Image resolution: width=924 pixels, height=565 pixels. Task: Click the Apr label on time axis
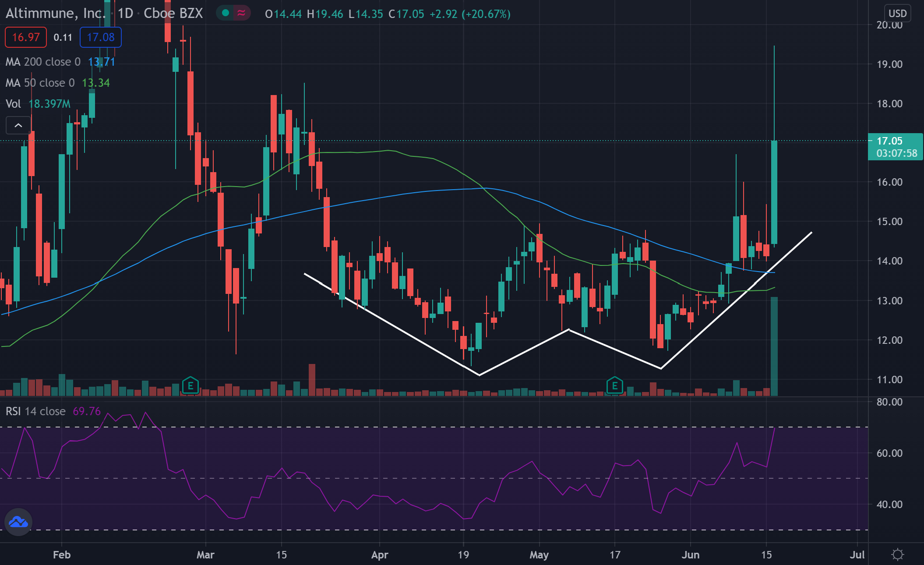380,554
